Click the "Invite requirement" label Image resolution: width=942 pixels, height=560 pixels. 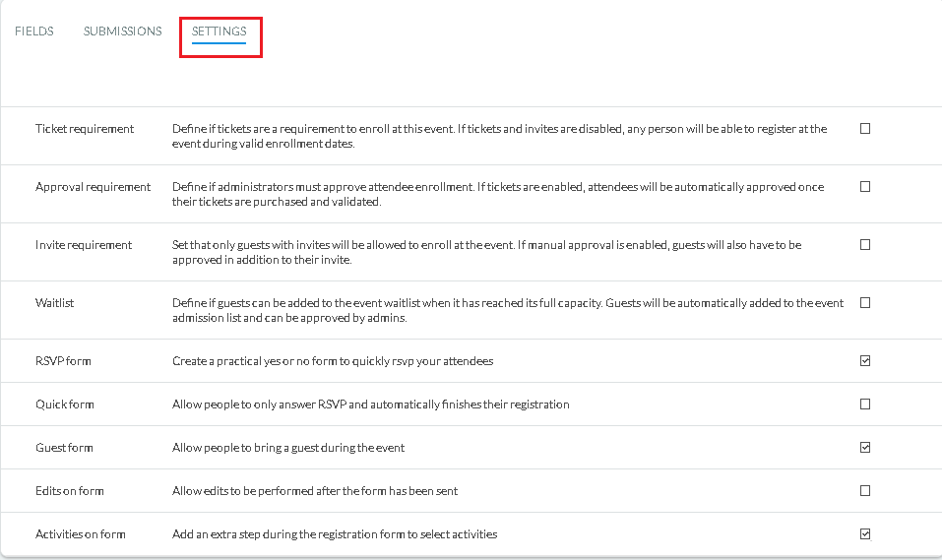84,244
